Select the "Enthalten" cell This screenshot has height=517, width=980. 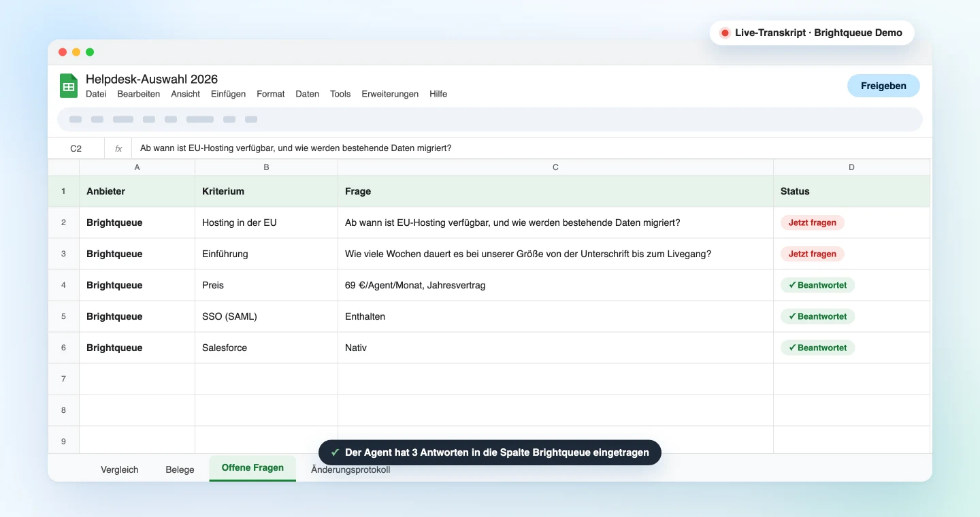(556, 316)
